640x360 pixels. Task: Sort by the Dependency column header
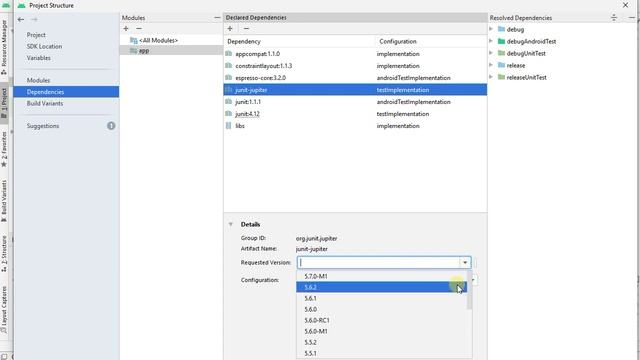click(x=299, y=41)
